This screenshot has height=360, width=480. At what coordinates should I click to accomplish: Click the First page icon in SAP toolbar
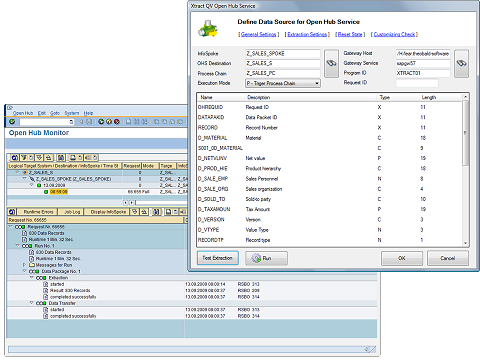click(x=156, y=122)
